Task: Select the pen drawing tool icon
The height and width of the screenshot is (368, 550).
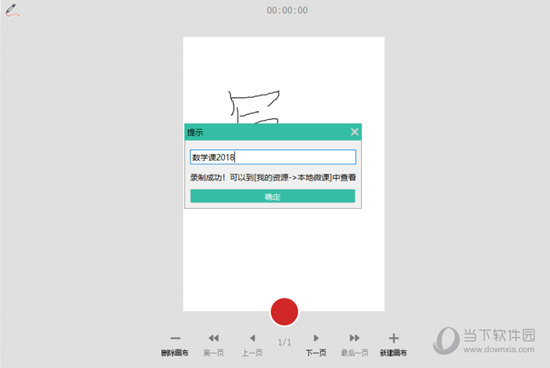Action: coord(12,10)
